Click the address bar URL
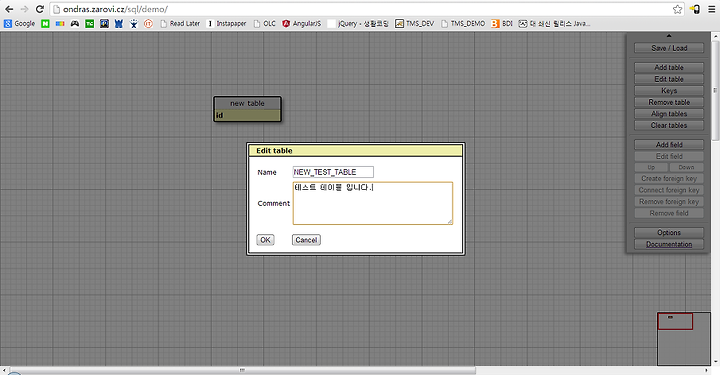 point(115,9)
